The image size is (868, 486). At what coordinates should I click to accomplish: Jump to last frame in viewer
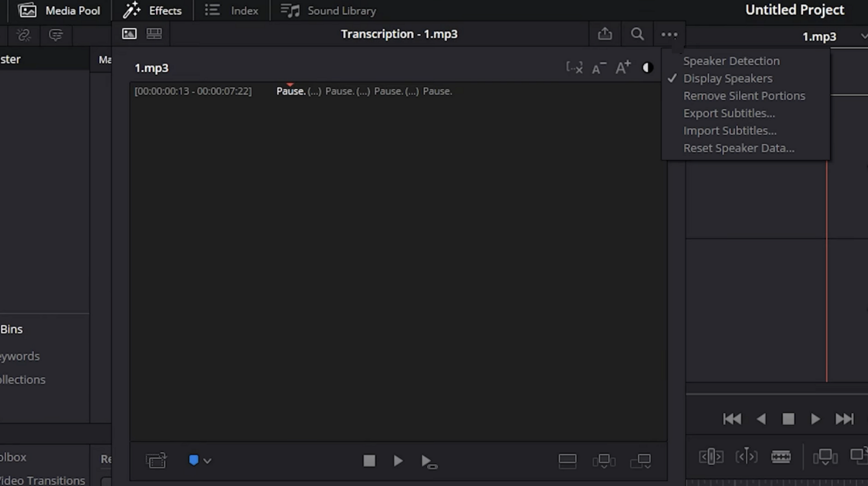[x=844, y=419]
